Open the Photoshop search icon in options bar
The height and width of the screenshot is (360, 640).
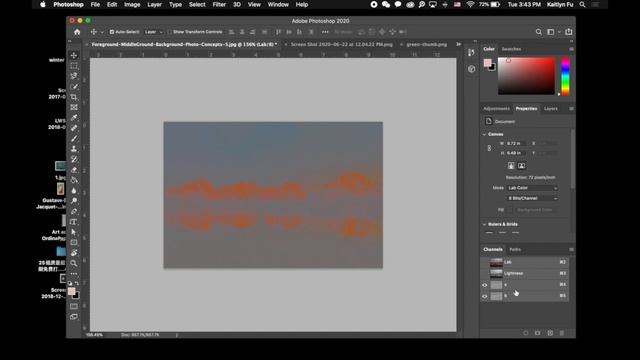click(x=539, y=32)
